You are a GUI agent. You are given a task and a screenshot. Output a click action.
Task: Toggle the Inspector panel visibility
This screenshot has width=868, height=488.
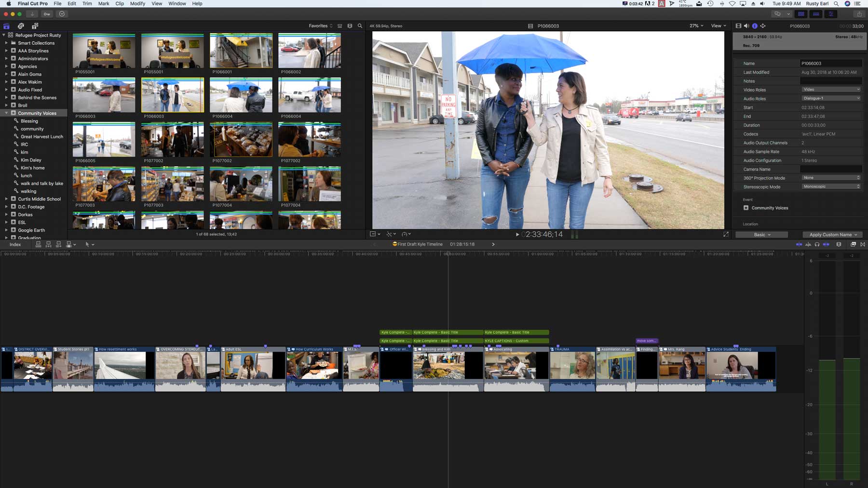point(831,14)
